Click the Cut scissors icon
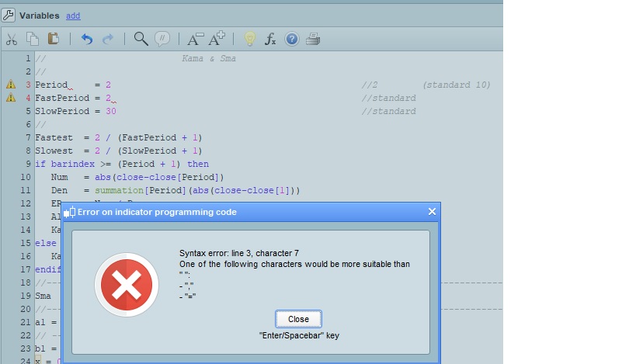This screenshot has height=364, width=636. click(x=12, y=40)
